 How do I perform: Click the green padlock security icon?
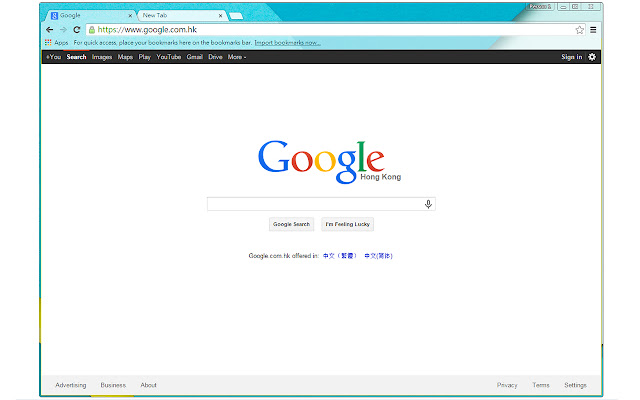[x=92, y=30]
